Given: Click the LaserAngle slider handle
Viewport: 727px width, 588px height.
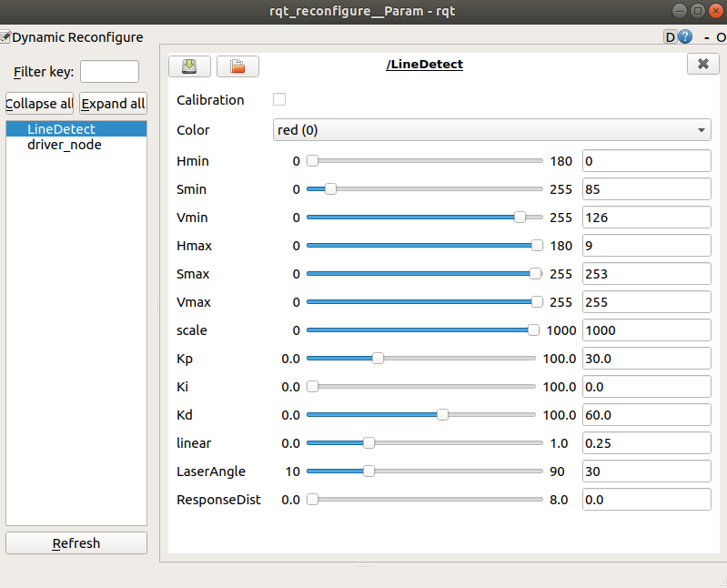Looking at the screenshot, I should (369, 471).
